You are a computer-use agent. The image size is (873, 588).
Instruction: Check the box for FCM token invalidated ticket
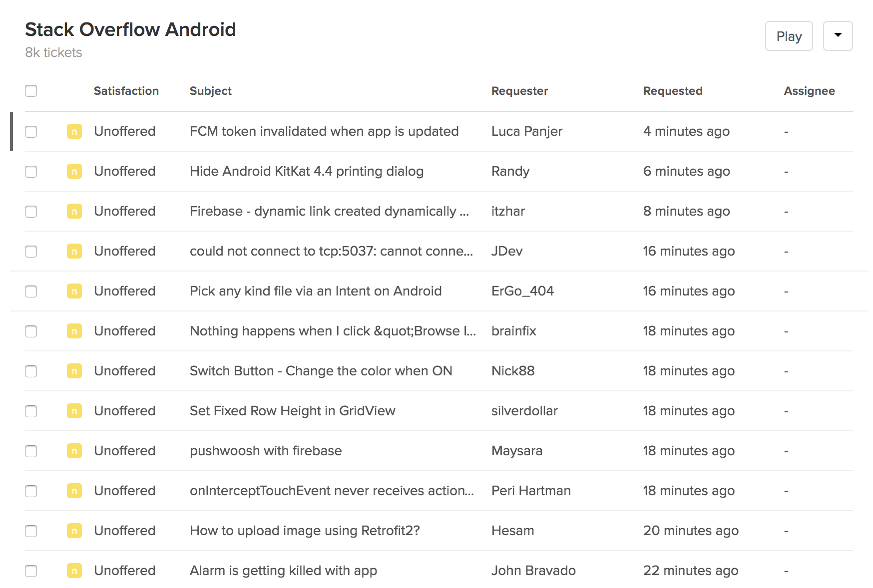31,132
